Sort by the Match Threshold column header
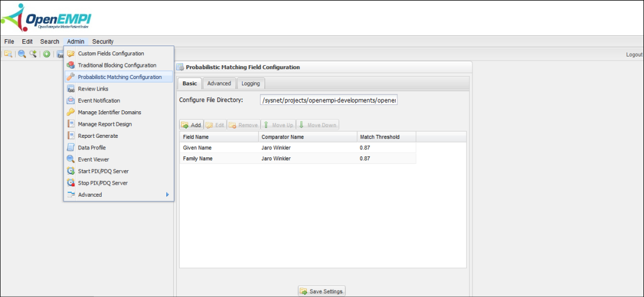Image resolution: width=644 pixels, height=297 pixels. (x=386, y=137)
